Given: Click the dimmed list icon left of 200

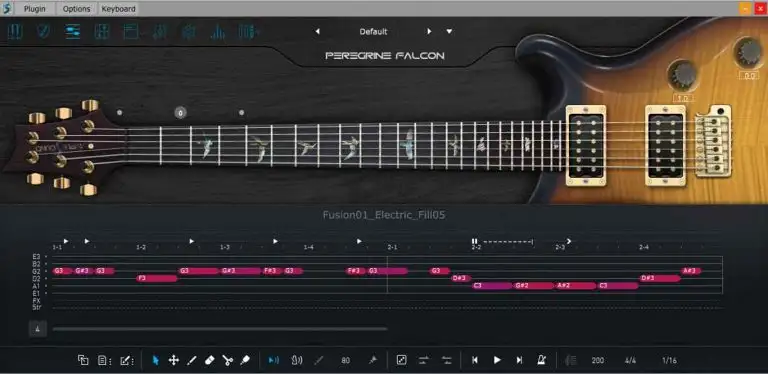Looking at the screenshot, I should 571,360.
